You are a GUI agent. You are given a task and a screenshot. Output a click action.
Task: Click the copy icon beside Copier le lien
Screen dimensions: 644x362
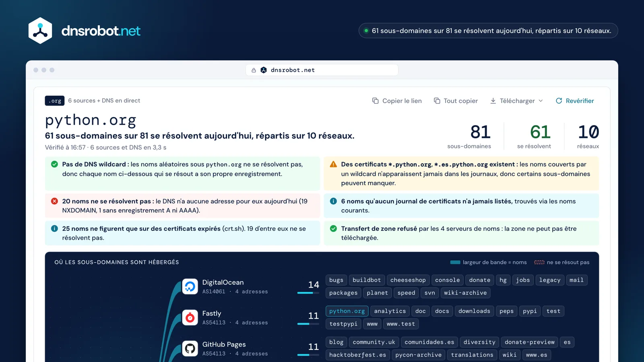376,101
